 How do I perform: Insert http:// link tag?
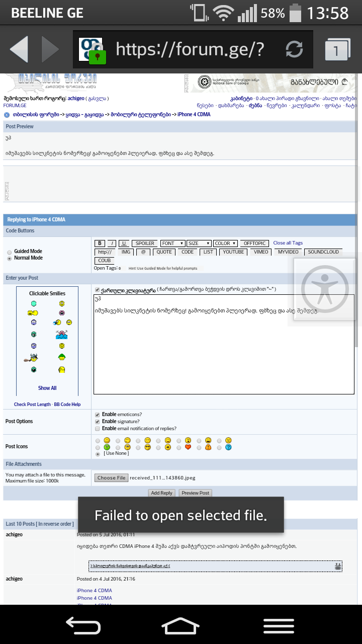pos(105,252)
